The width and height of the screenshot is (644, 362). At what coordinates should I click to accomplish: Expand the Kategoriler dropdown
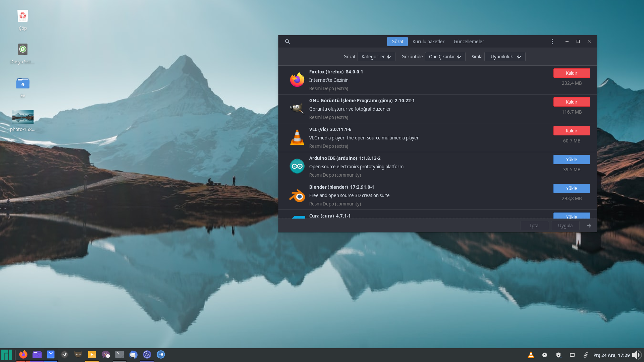(376, 57)
